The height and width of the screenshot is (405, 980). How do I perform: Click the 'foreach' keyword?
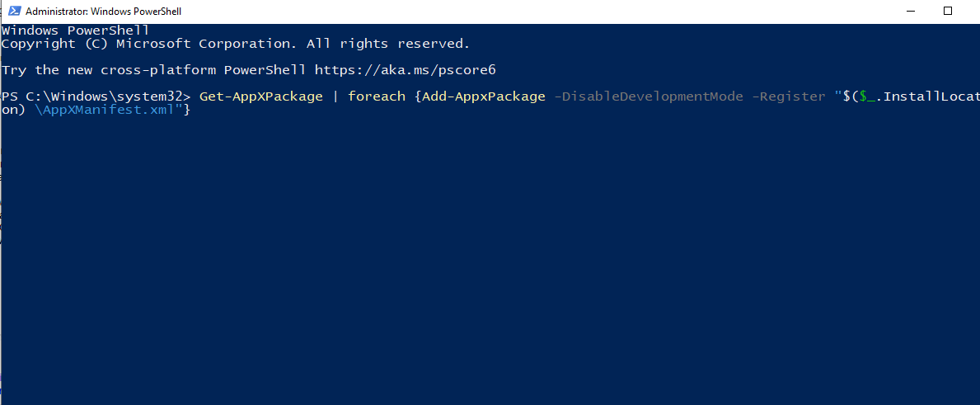[376, 97]
